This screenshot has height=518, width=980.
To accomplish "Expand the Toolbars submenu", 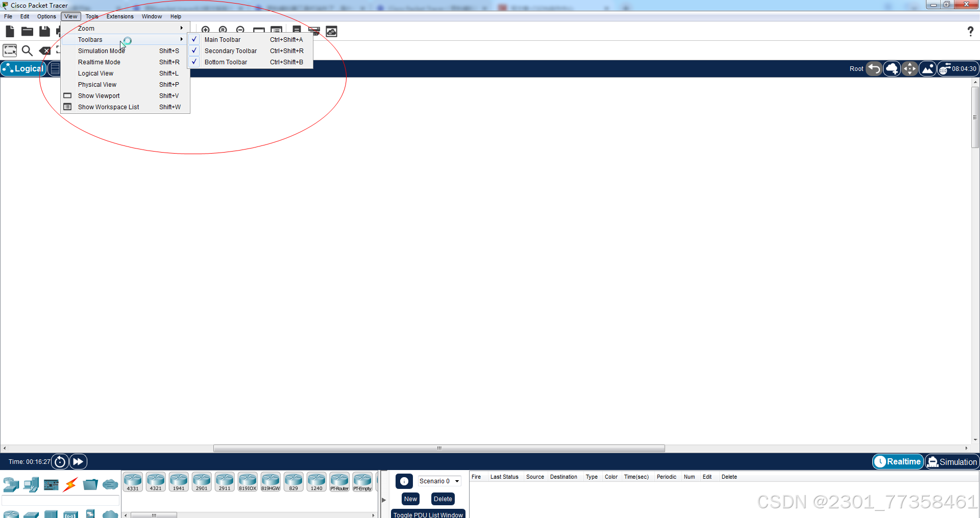I will tap(126, 40).
